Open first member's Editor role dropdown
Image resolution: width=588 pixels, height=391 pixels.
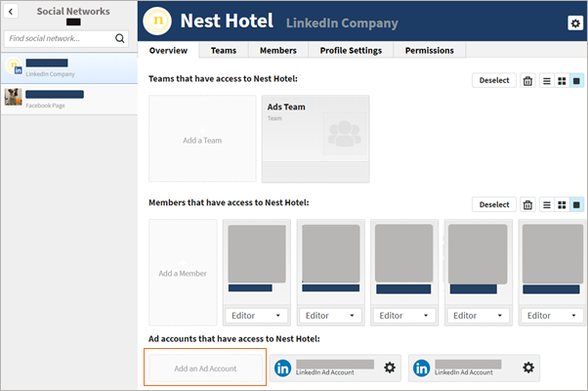257,316
